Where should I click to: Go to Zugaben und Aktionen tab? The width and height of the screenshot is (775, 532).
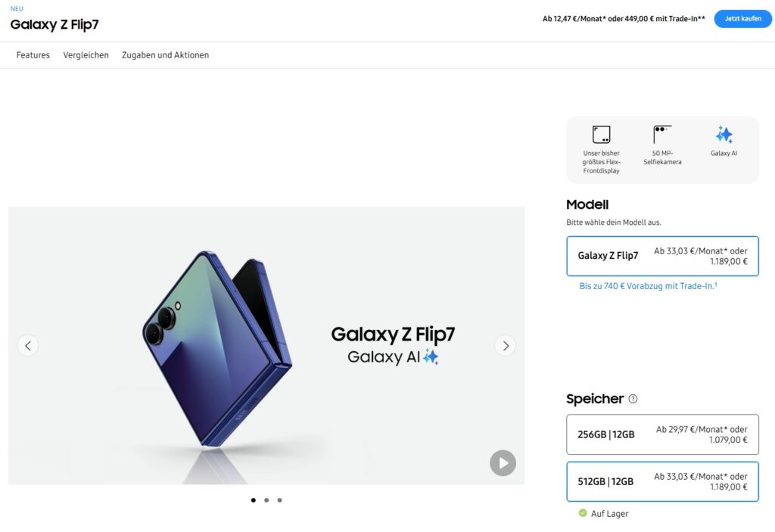pyautogui.click(x=165, y=55)
